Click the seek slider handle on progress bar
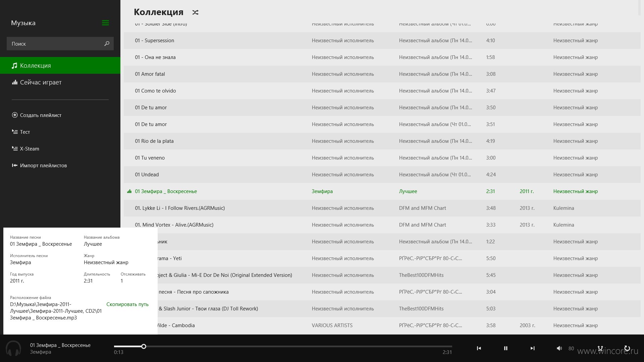 click(x=144, y=346)
